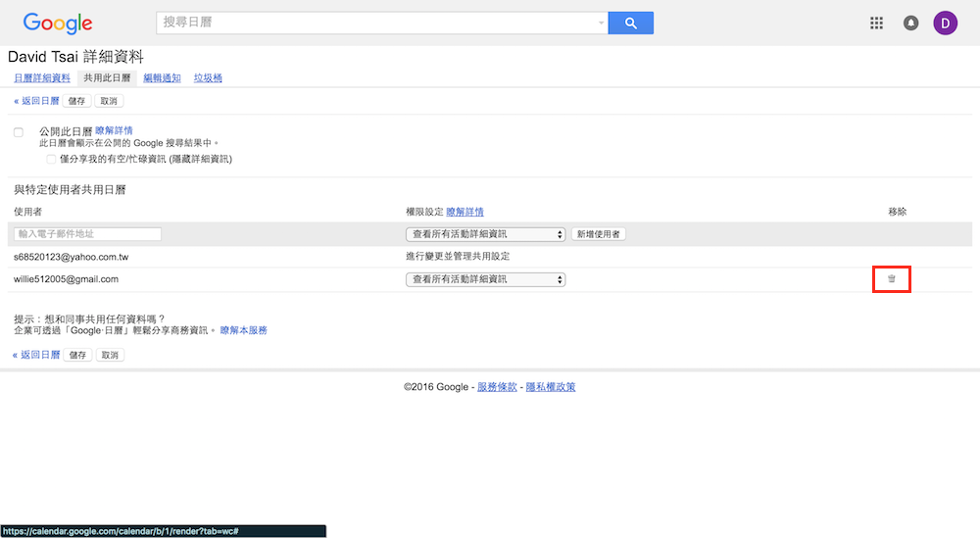The width and height of the screenshot is (980, 538).
Task: Switch to the 編輯通知 tab
Action: tap(162, 78)
